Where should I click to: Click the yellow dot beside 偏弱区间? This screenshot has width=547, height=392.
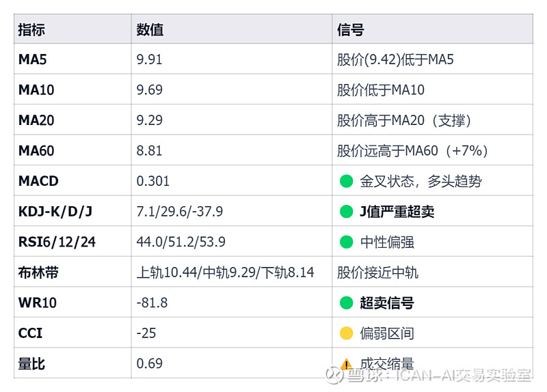(x=347, y=333)
